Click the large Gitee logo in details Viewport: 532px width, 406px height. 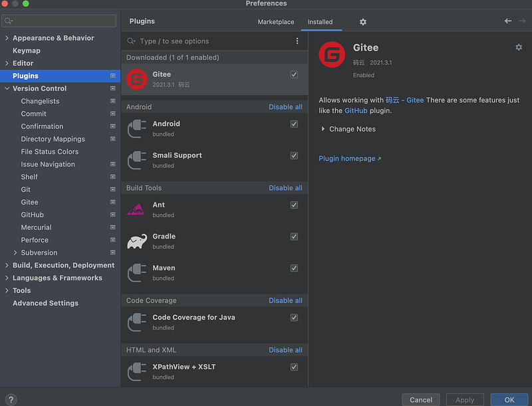pyautogui.click(x=332, y=54)
